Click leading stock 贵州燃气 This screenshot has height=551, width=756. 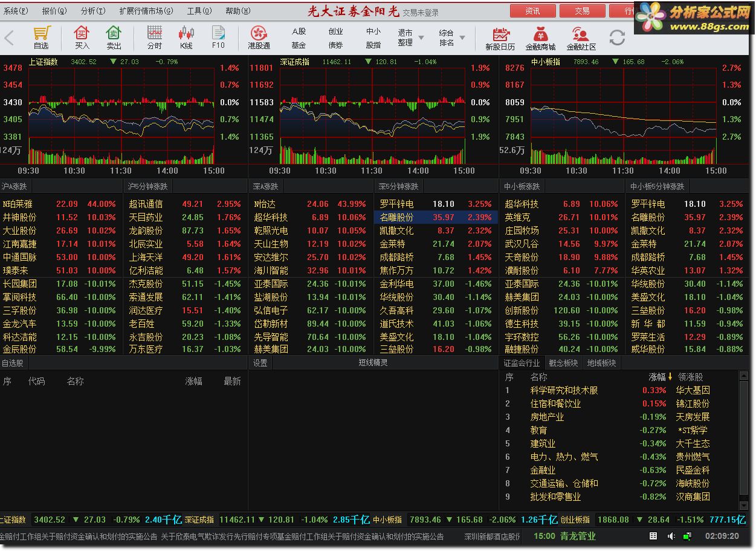pos(693,457)
